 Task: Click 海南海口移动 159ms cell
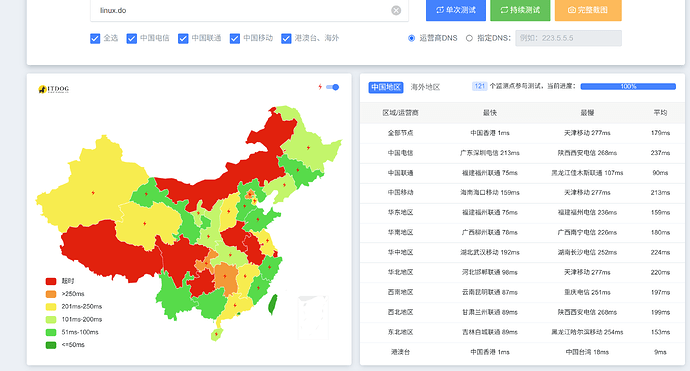pyautogui.click(x=490, y=192)
